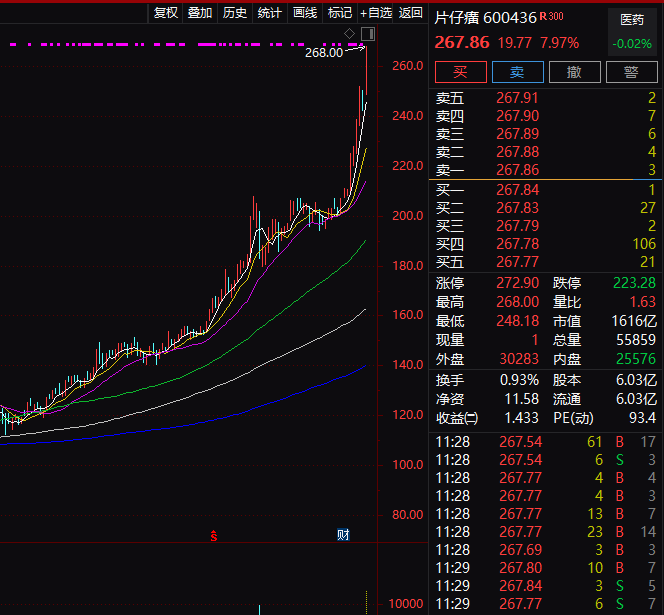Click the 260.0 price axis label
The width and height of the screenshot is (664, 615).
(407, 66)
